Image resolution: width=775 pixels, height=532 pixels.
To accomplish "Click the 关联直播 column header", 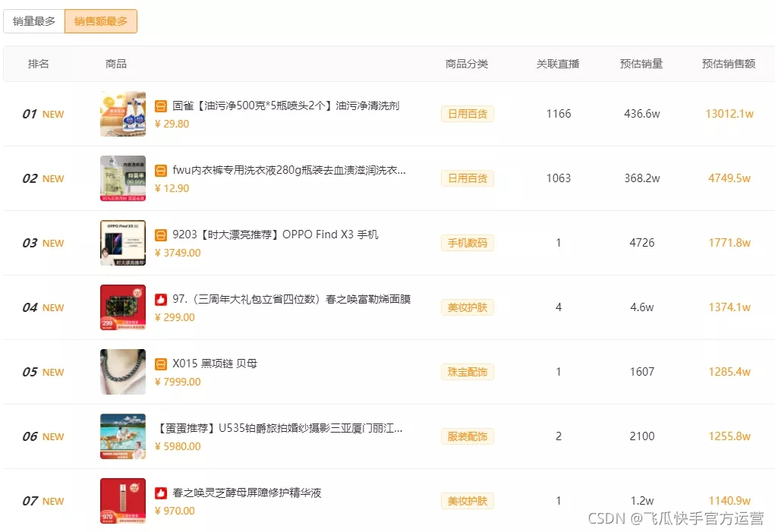I will click(x=558, y=64).
